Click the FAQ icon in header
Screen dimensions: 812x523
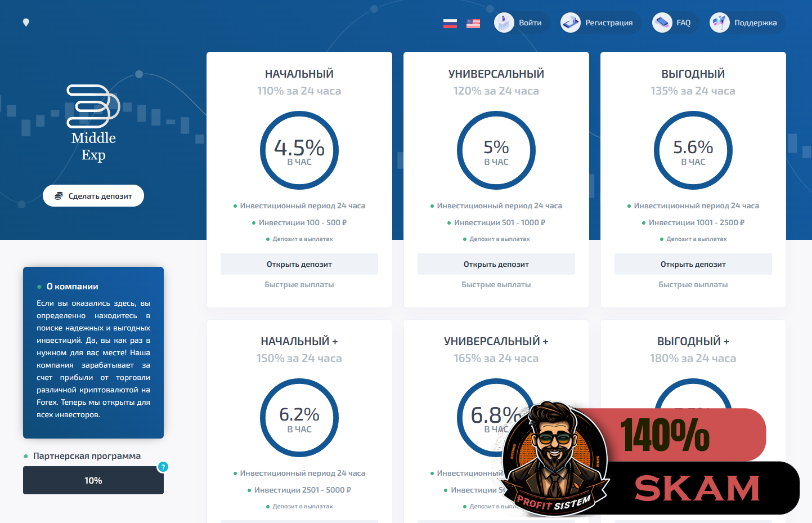point(662,23)
